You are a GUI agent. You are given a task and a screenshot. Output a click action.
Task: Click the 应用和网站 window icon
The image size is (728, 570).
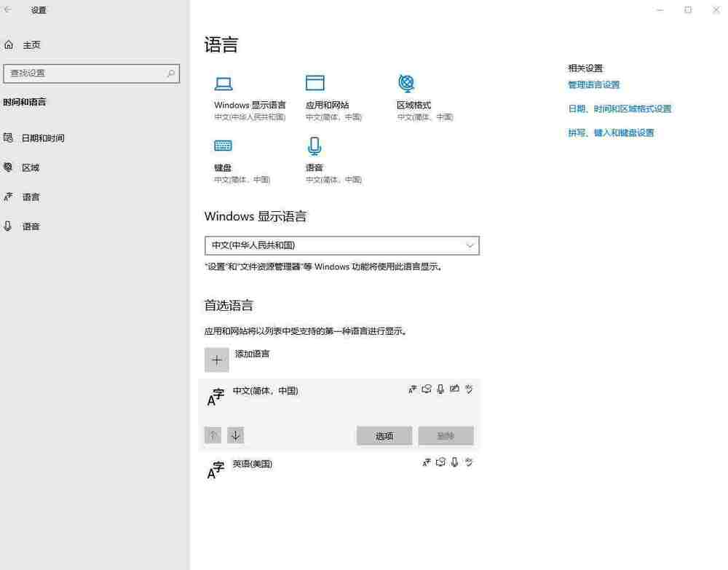click(314, 83)
